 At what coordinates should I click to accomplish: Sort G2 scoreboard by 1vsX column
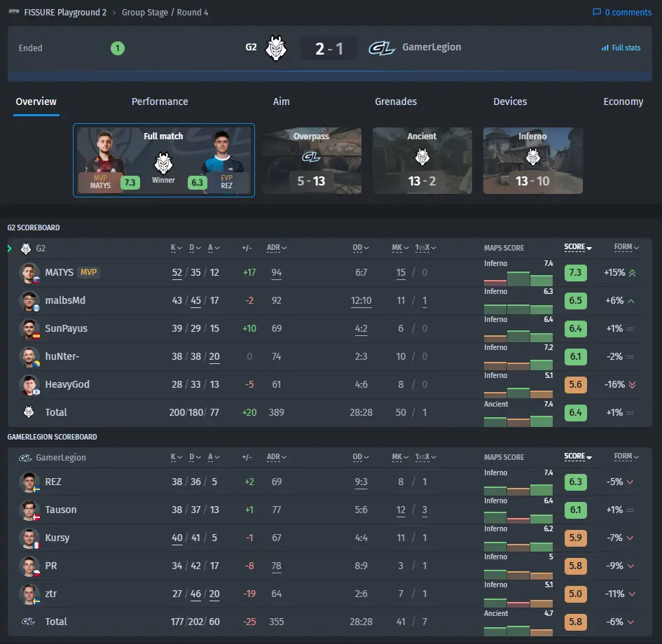[425, 248]
